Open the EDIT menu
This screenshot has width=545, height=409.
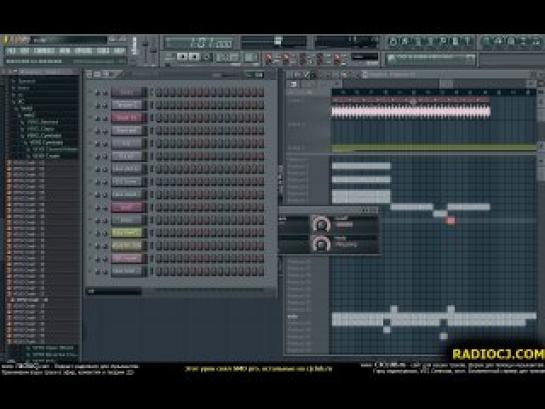25,51
